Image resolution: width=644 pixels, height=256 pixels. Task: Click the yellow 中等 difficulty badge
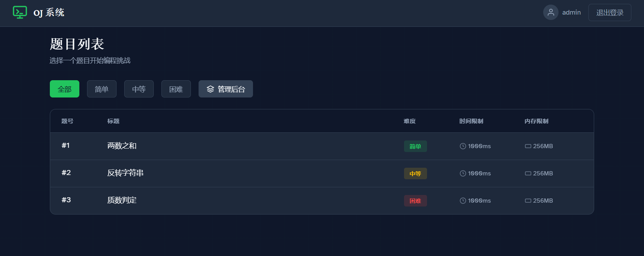415,173
